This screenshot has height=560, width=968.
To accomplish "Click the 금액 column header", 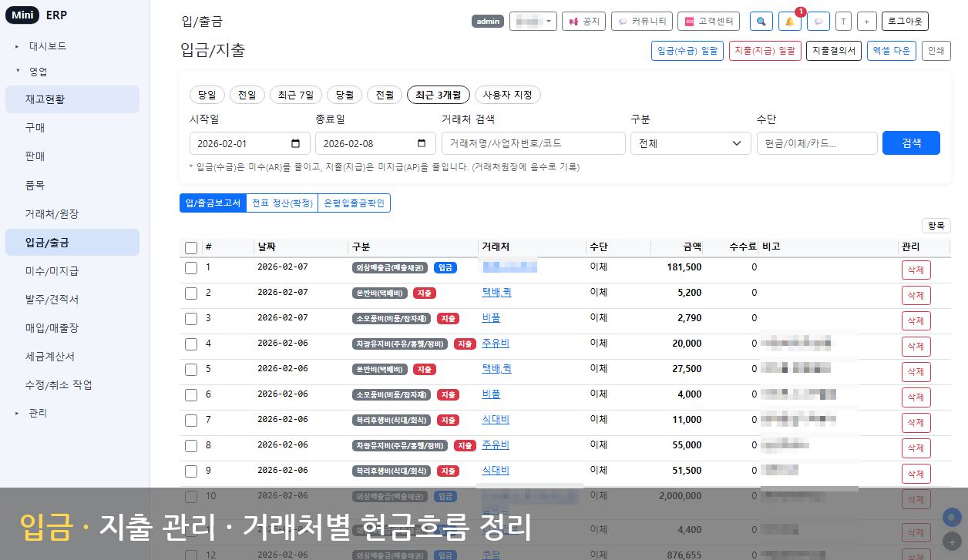I will point(692,247).
